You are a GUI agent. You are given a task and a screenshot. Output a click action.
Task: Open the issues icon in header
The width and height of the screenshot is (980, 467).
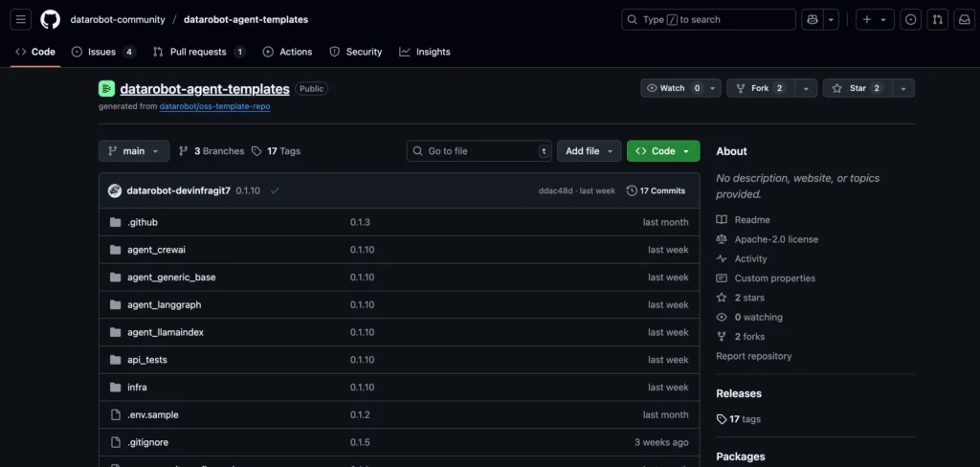(910, 19)
